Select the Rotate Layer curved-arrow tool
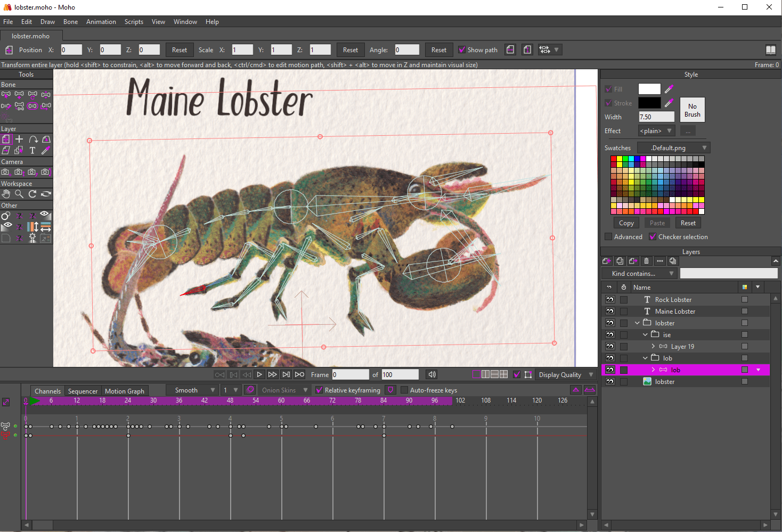 pyautogui.click(x=32, y=139)
